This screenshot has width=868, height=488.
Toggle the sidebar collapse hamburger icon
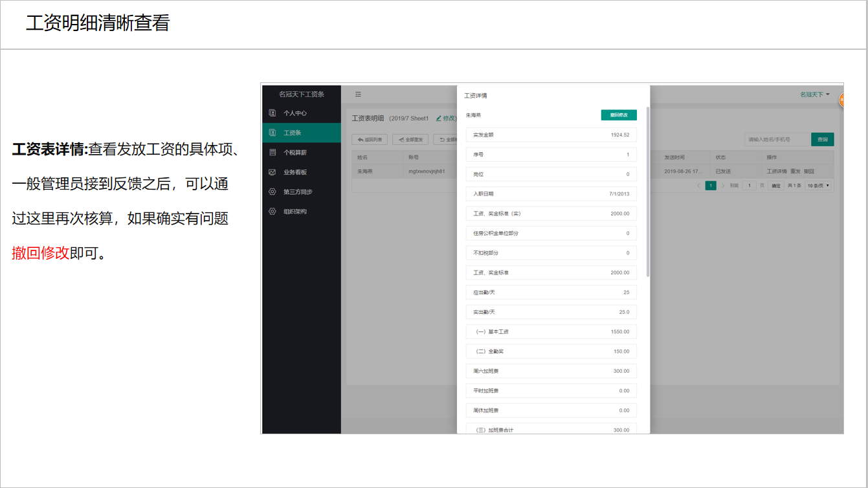click(x=358, y=94)
